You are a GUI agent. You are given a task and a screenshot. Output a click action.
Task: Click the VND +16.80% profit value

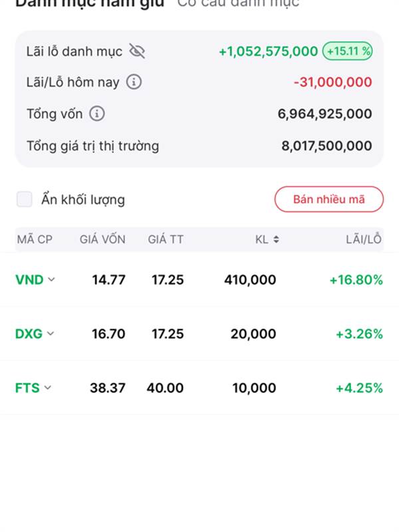pos(356,280)
